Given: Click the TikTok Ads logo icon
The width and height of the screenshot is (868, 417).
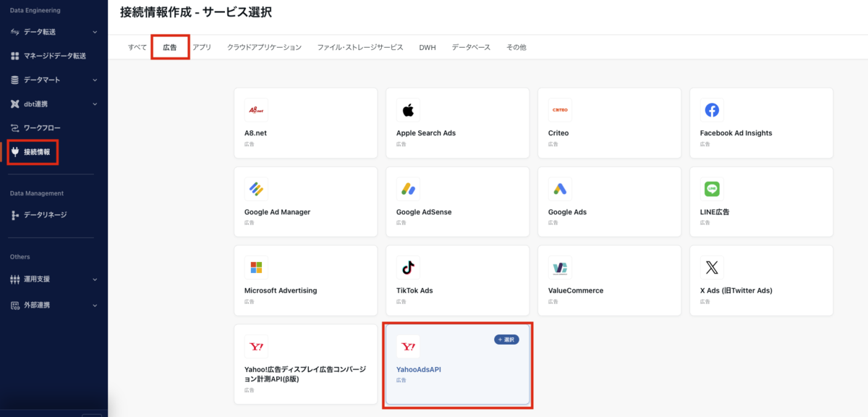Looking at the screenshot, I should pos(408,268).
